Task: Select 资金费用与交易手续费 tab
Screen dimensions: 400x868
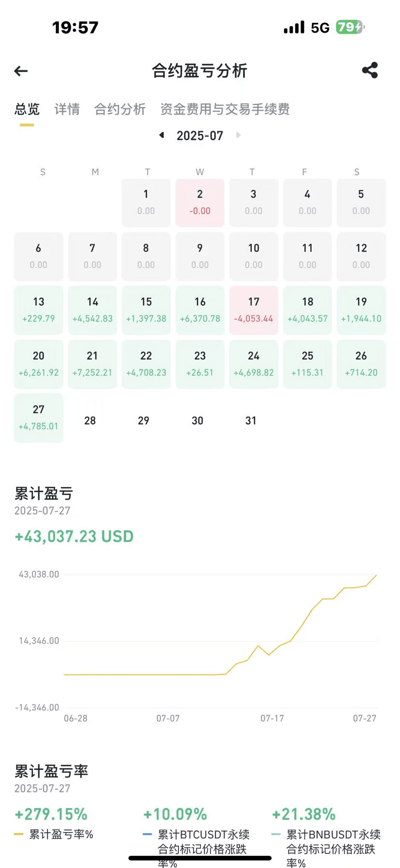Action: click(x=225, y=109)
